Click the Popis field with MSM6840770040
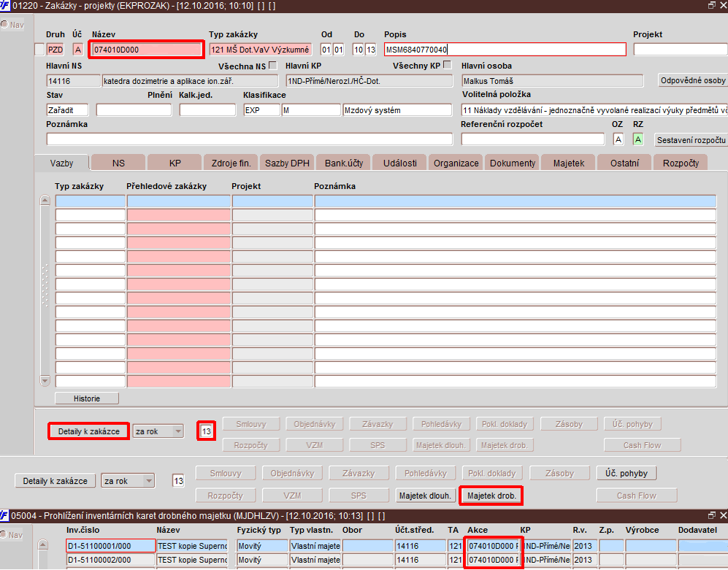 point(505,50)
